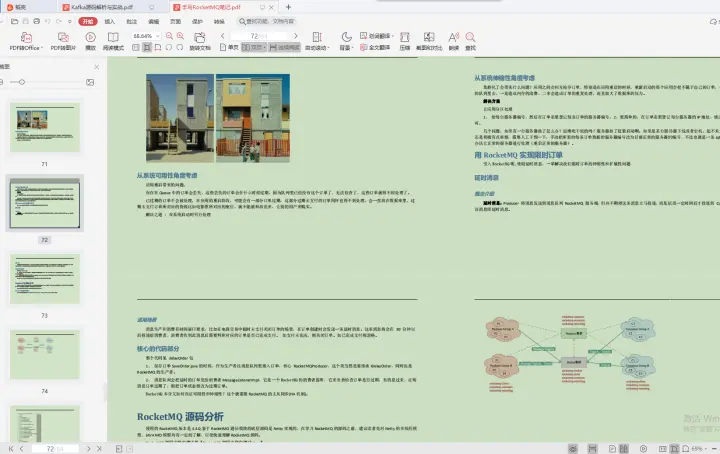The width and height of the screenshot is (720, 454).
Task: Open the 保护 ribbon tab
Action: pyautogui.click(x=197, y=21)
